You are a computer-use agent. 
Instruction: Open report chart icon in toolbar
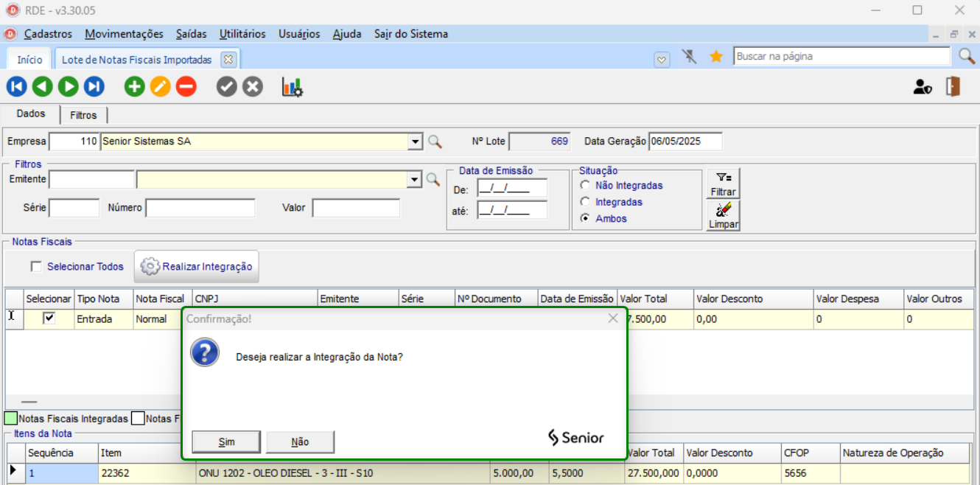pyautogui.click(x=292, y=87)
